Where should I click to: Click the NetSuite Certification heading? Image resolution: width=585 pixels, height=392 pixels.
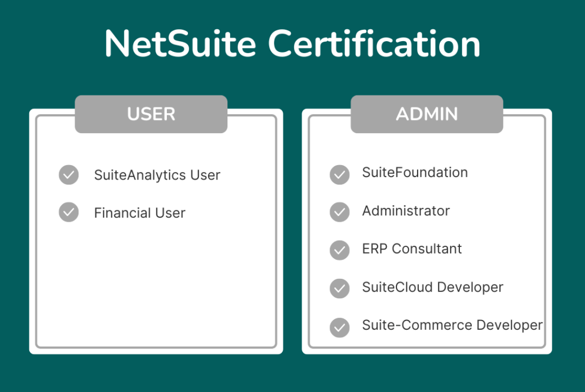(x=292, y=43)
